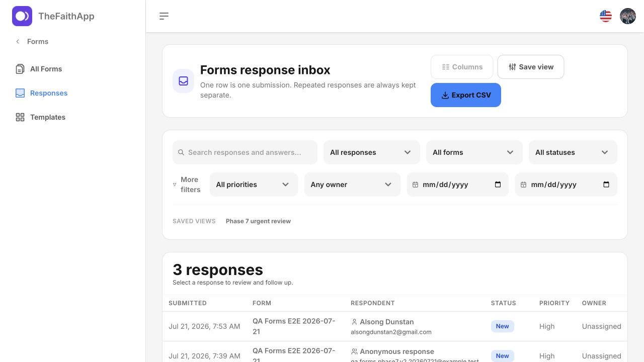The height and width of the screenshot is (362, 644).
Task: Open the All forms dropdown
Action: point(474,152)
